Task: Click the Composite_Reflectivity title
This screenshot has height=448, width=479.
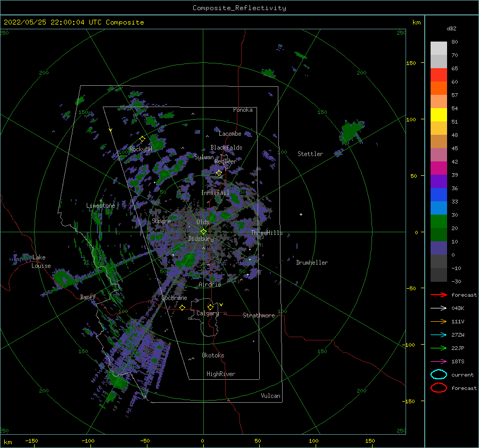Action: pyautogui.click(x=240, y=8)
